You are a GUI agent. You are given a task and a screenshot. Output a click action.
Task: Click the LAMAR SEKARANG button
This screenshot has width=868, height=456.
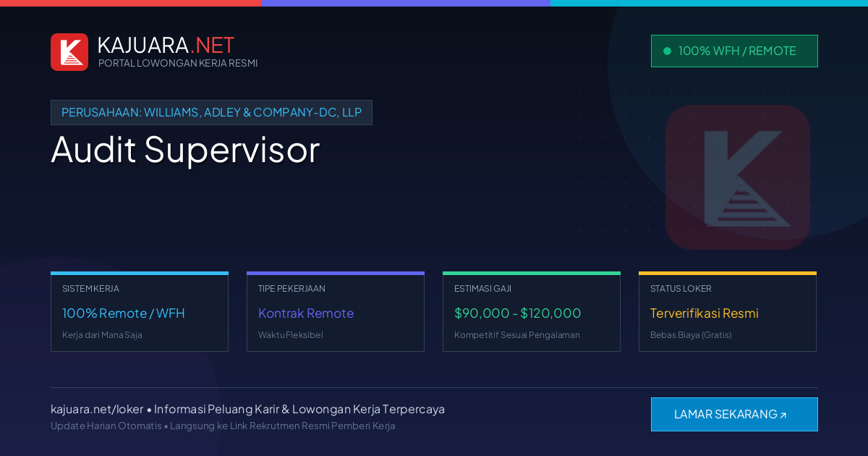tap(734, 414)
